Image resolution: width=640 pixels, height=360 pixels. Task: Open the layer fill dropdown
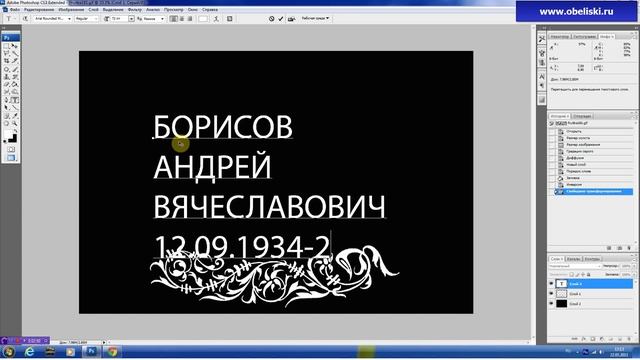(634, 275)
